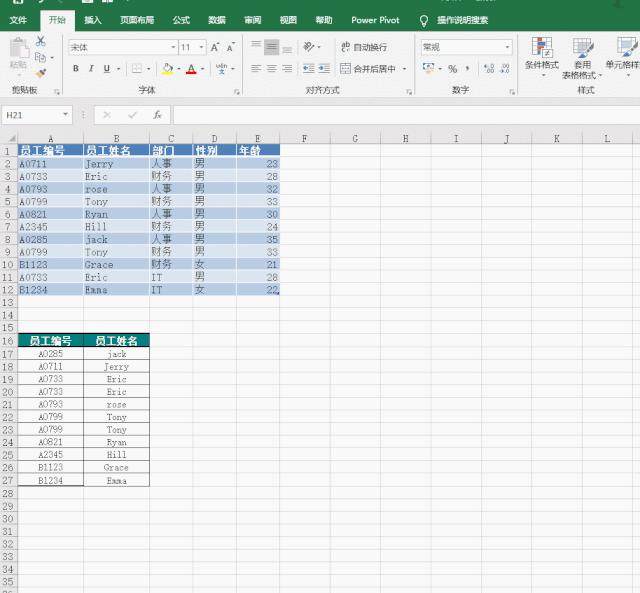Decrease decimal places

(504, 69)
